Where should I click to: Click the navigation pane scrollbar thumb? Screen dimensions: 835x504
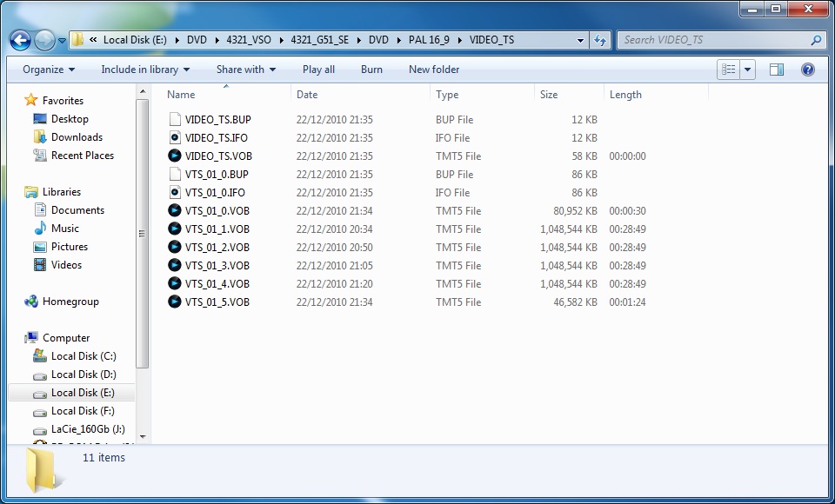(x=143, y=233)
